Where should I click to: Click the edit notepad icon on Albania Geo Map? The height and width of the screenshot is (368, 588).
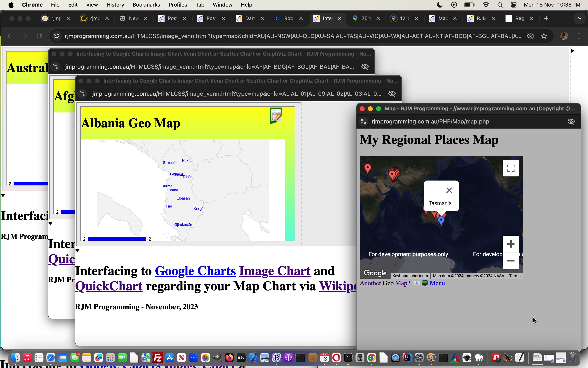276,115
